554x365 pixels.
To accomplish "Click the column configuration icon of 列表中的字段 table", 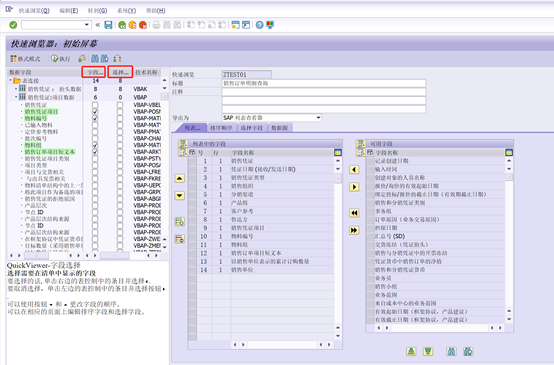I will (x=338, y=153).
